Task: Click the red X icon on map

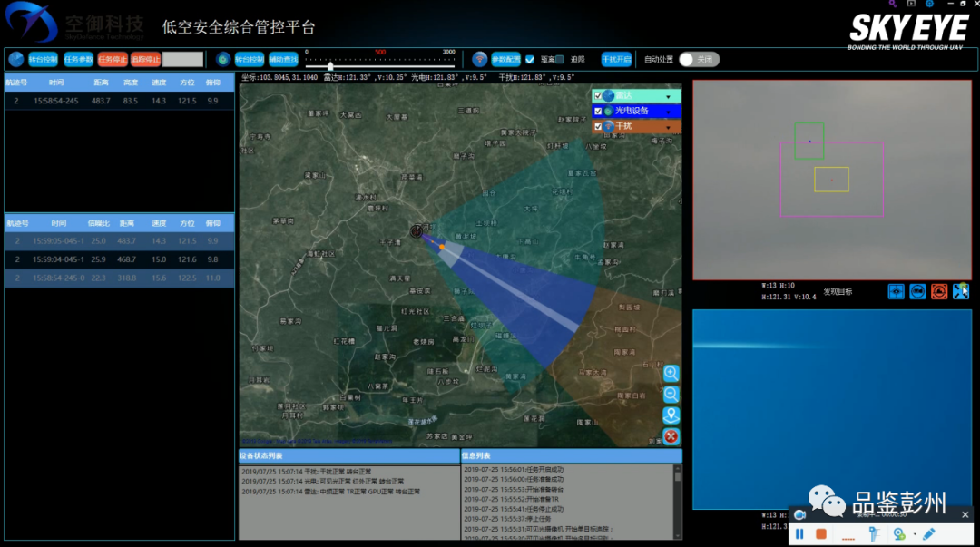Action: (671, 436)
